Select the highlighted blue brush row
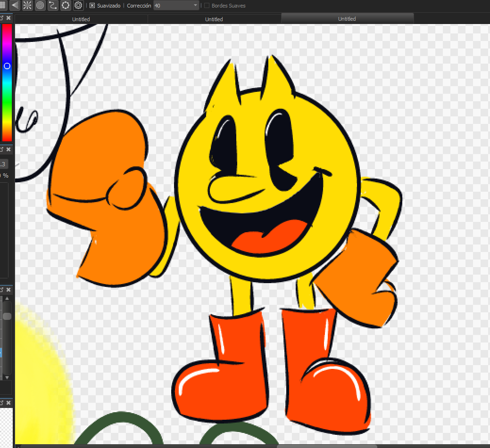This screenshot has height=448, width=490. coord(0,352)
